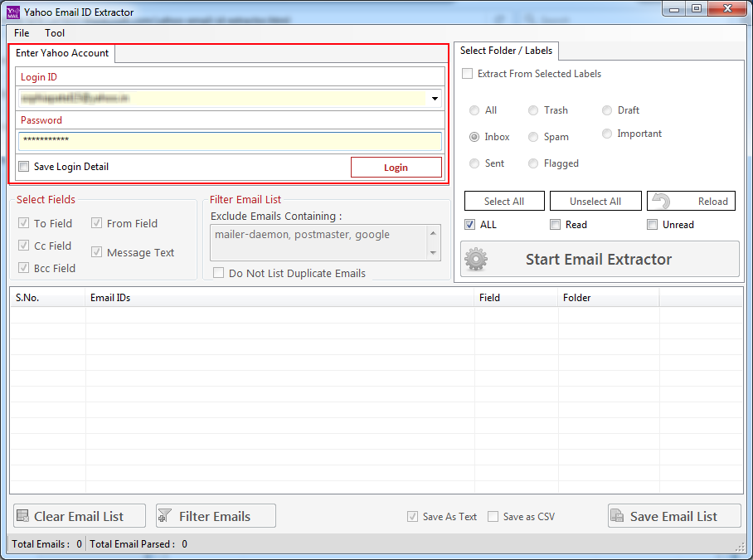Screen dimensions: 753x560
Task: Click Filter Emails button label
Action: point(215,516)
